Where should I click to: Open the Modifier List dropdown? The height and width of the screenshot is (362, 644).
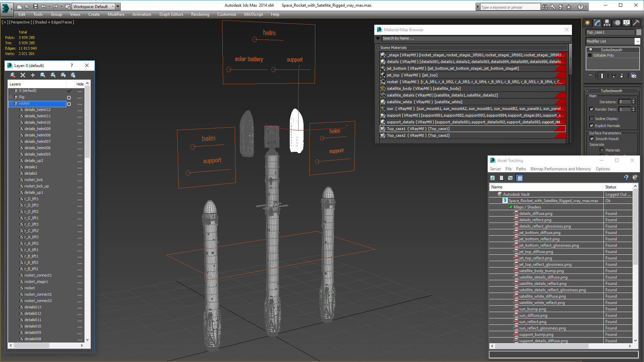point(637,41)
